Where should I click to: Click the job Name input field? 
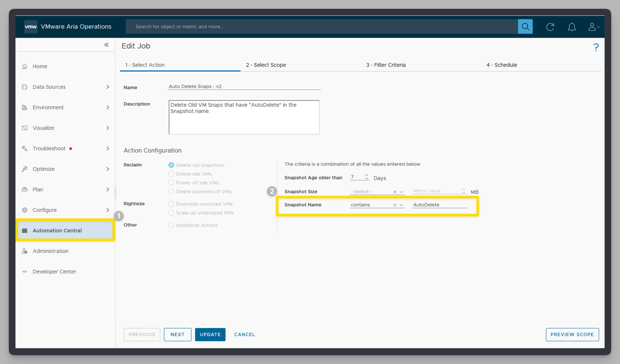tap(244, 87)
